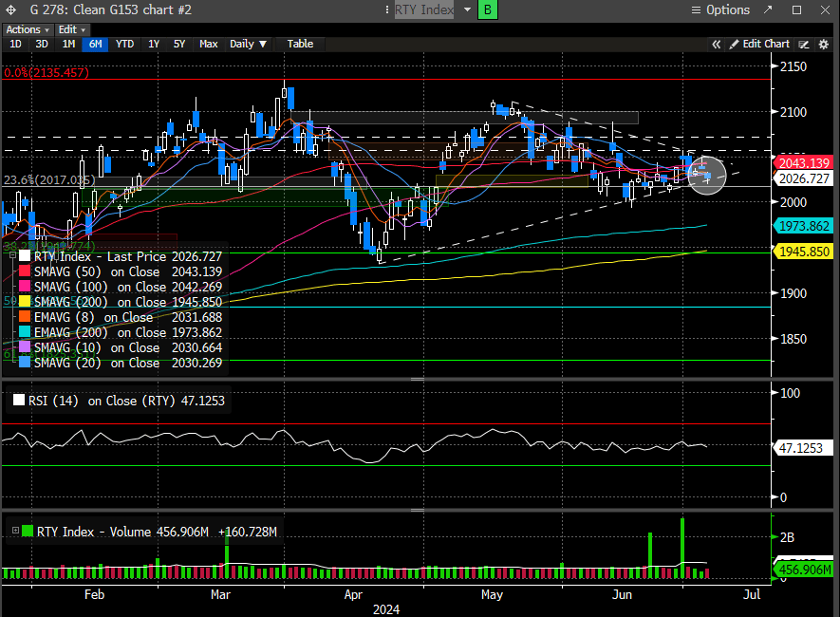This screenshot has height=617, width=840.
Task: Click the green Volume legend swatch
Action: (28, 531)
